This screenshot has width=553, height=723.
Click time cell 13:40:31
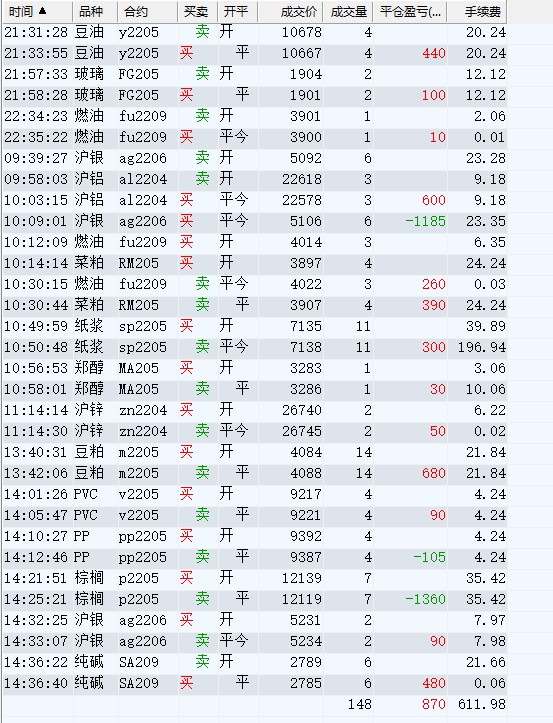[x=36, y=452]
